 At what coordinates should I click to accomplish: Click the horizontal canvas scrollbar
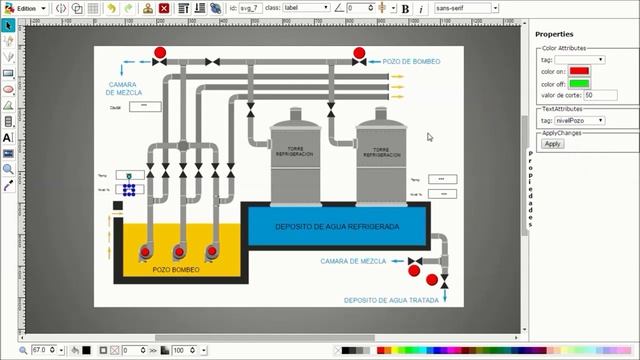[264, 338]
